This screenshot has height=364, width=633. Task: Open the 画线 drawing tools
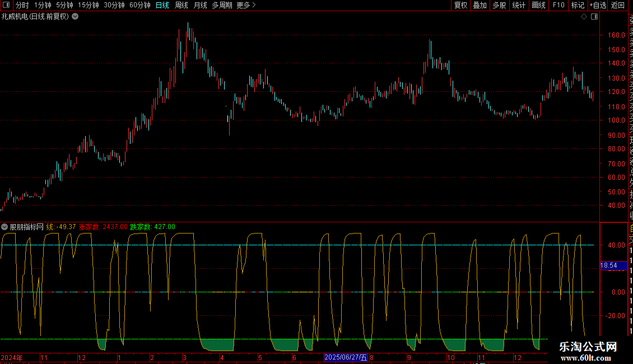coord(538,5)
